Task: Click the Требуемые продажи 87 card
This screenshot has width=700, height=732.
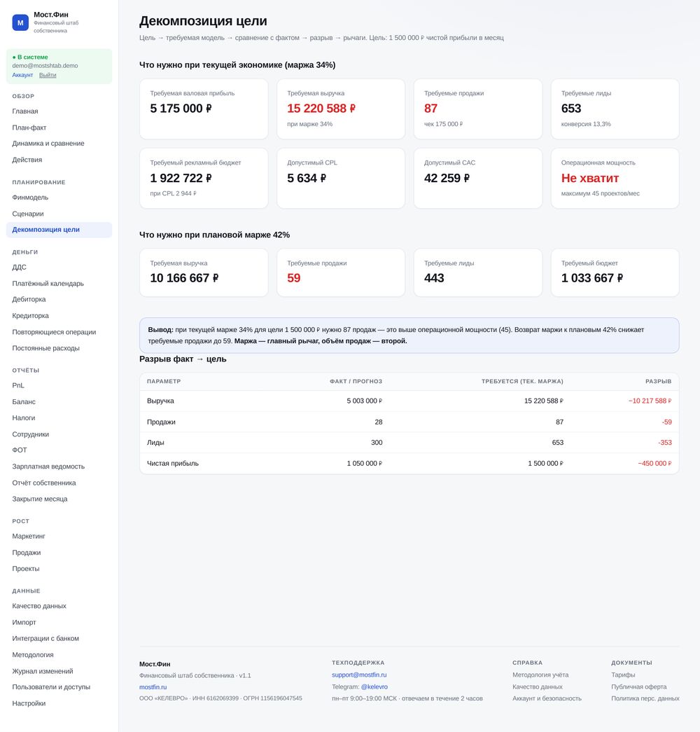Action: coord(478,109)
